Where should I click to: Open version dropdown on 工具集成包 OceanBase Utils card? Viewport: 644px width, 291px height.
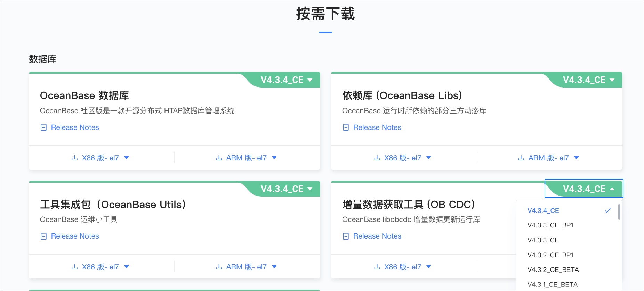pos(286,189)
